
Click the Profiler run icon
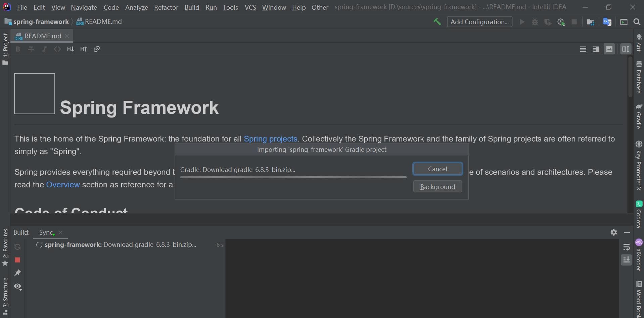pyautogui.click(x=561, y=22)
